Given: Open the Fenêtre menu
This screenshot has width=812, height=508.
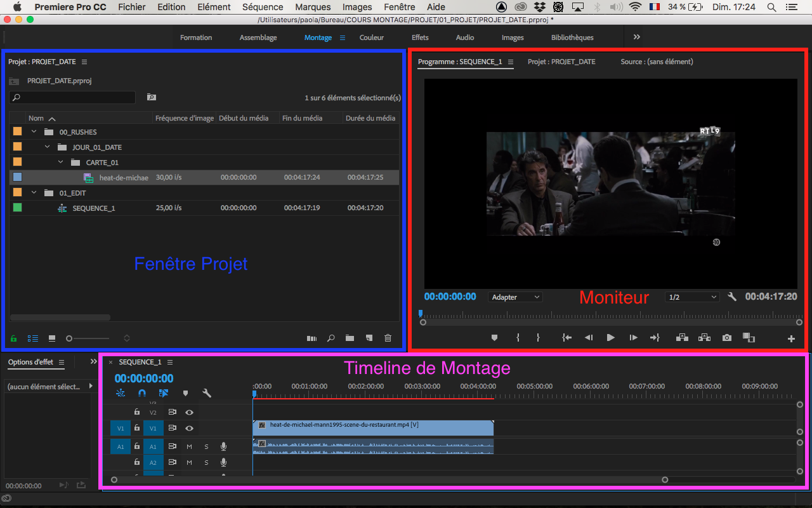Looking at the screenshot, I should click(400, 7).
